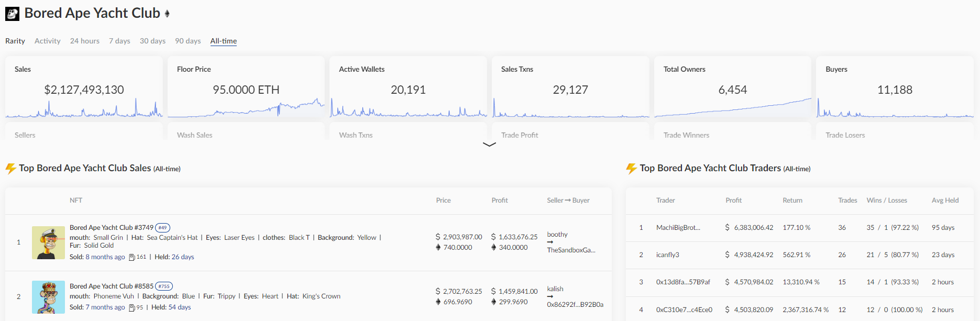The width and height of the screenshot is (980, 321).
Task: Select the 24 hours time range
Action: coord(85,41)
